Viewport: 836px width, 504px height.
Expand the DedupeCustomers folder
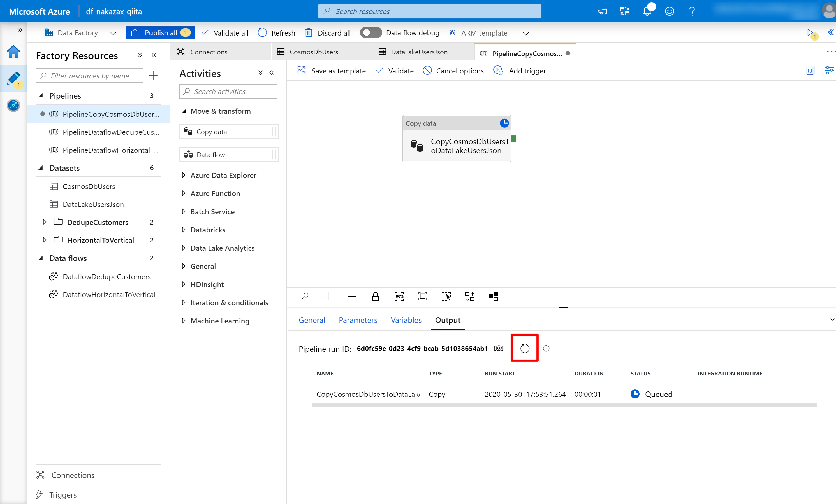pyautogui.click(x=45, y=222)
